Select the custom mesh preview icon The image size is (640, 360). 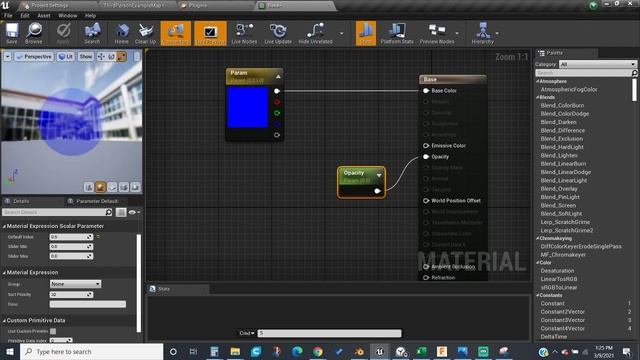[135, 187]
